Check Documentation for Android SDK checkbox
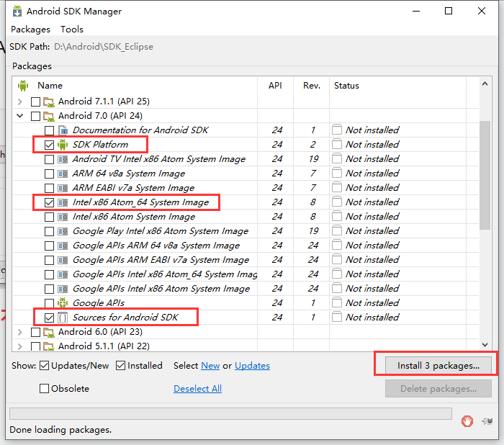Viewport: 504px width, 445px height. 49,130
